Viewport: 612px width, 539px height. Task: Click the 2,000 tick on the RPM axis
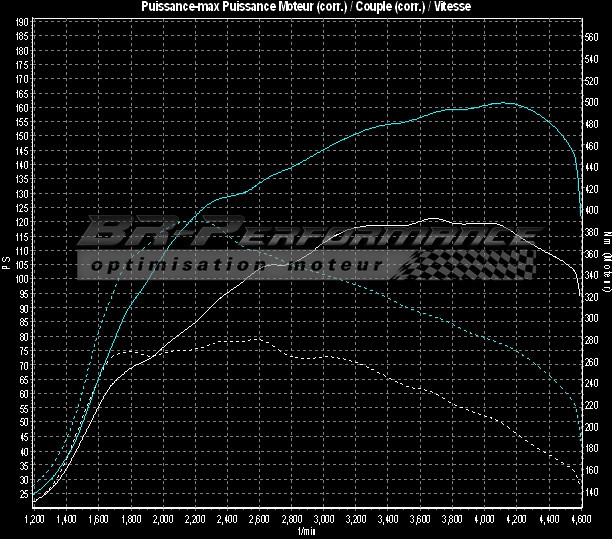(163, 520)
